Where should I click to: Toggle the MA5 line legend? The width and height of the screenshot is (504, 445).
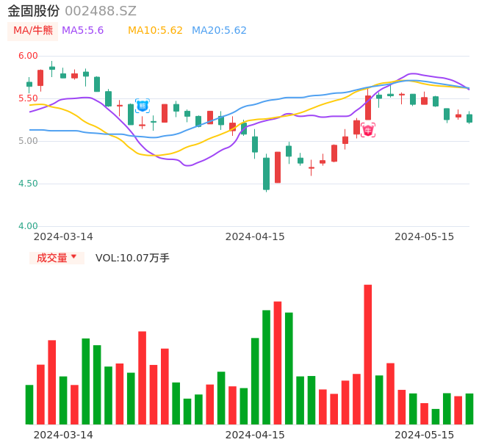click(x=82, y=31)
